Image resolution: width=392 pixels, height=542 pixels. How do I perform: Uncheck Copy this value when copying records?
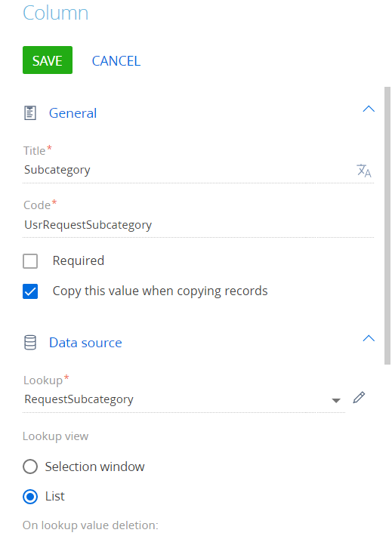coord(30,291)
